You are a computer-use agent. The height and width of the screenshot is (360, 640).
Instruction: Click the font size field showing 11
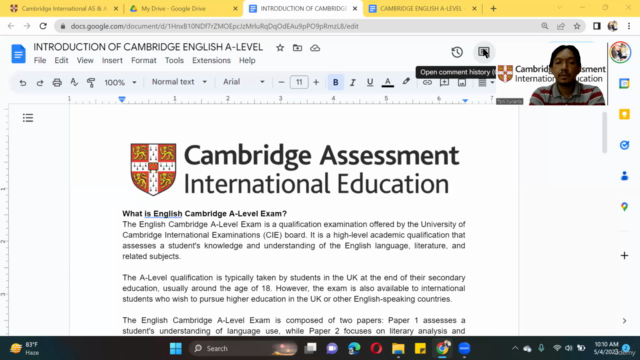299,82
